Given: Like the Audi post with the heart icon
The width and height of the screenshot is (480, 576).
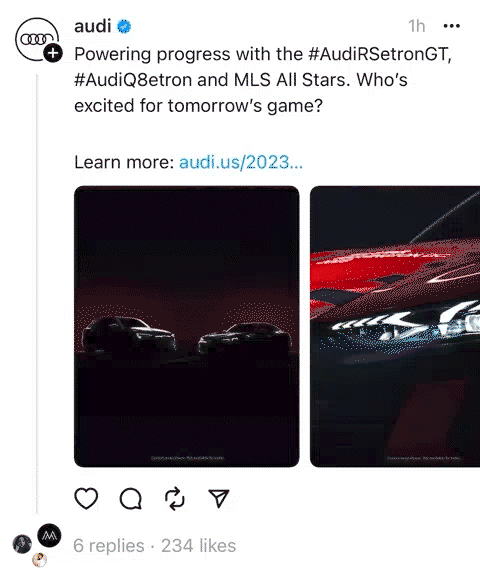Looking at the screenshot, I should pos(86,498).
